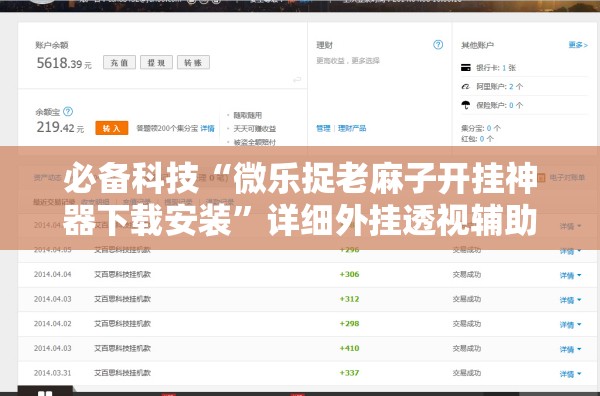This screenshot has width=600, height=396.
Task: Open the 管理 link under 理财
Action: (x=323, y=128)
